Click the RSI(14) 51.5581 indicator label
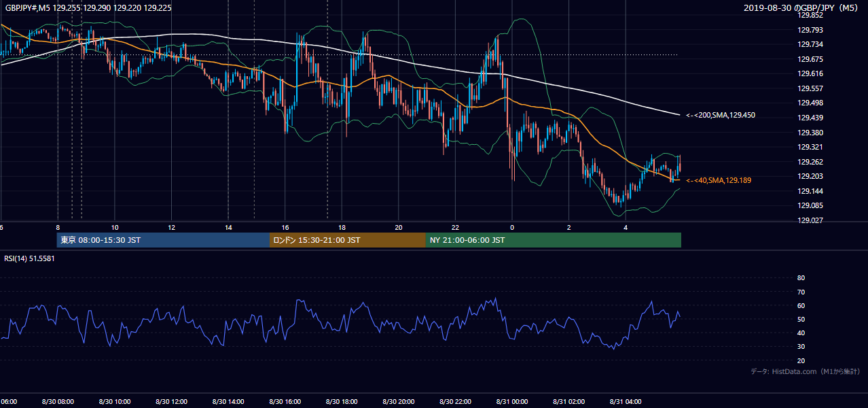 point(29,258)
